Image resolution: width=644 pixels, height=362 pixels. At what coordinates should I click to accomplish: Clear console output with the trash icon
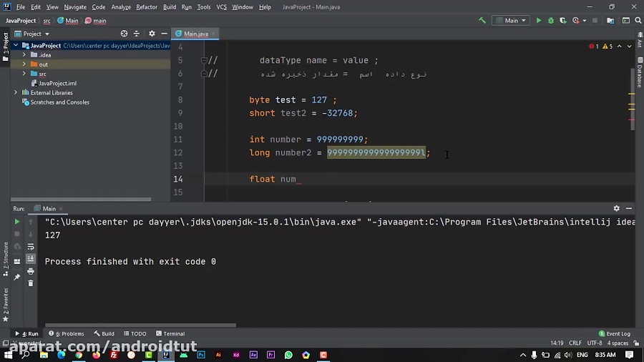tap(31, 283)
